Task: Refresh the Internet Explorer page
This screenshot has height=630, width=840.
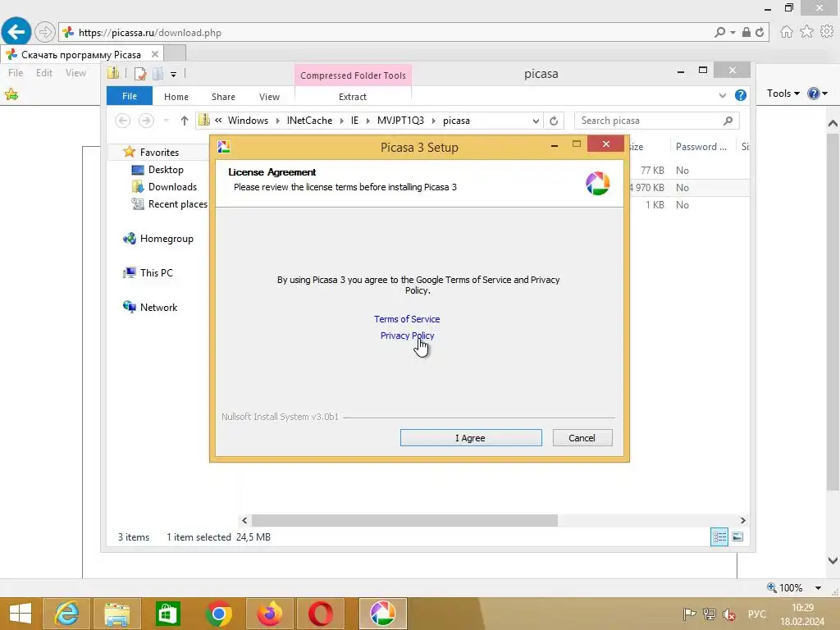Action: [760, 32]
